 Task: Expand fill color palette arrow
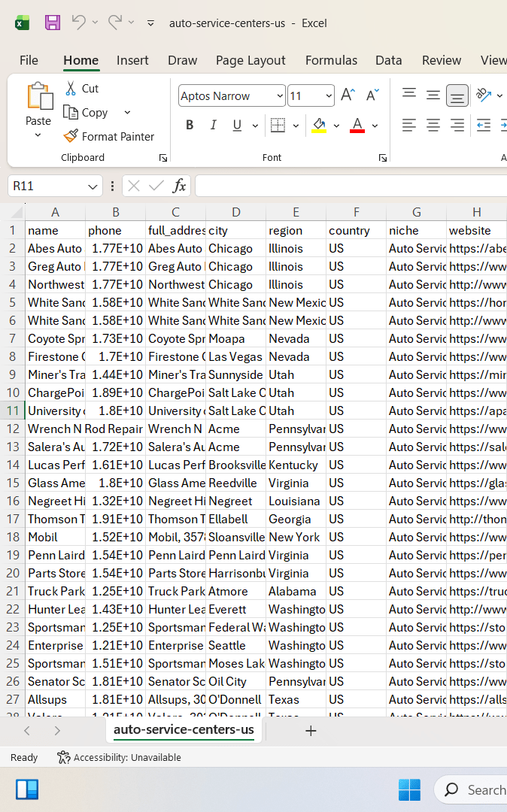pyautogui.click(x=336, y=126)
